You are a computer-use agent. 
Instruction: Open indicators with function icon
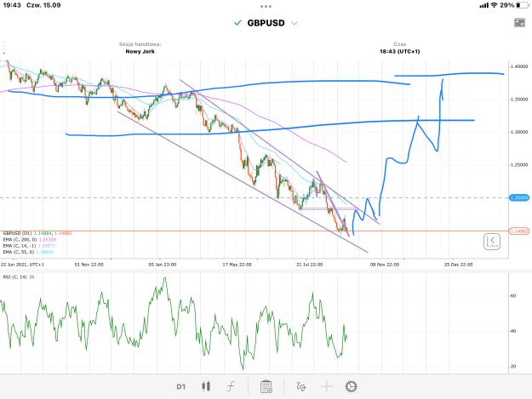231,386
